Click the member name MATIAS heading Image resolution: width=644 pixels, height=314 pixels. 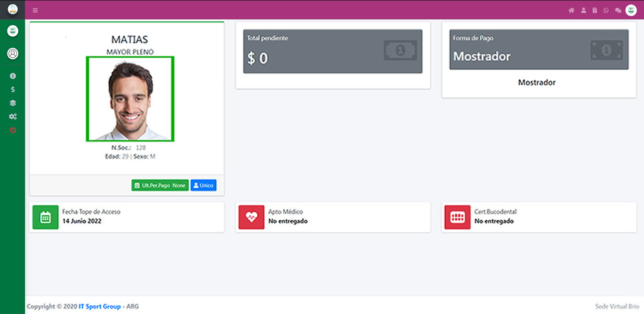click(130, 40)
